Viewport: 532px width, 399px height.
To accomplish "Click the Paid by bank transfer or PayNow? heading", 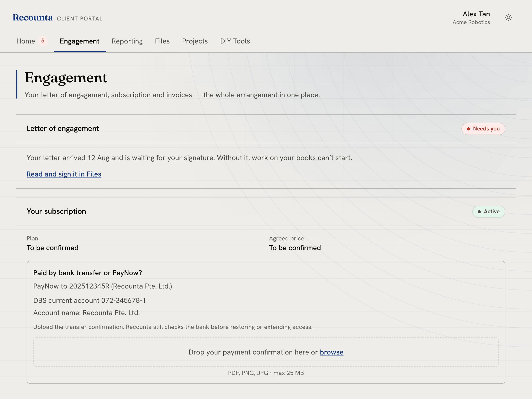I will click(87, 273).
